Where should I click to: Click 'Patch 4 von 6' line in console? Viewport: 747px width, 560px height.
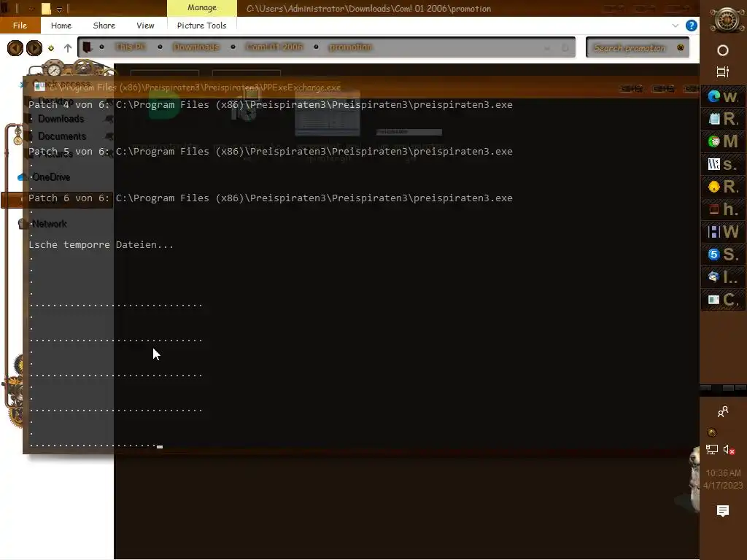tap(271, 105)
